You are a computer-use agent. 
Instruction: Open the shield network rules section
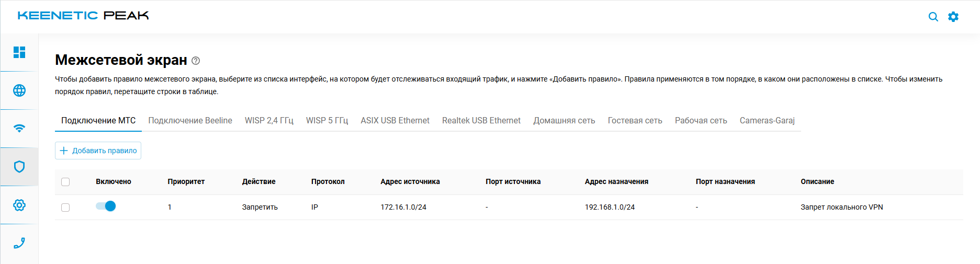pos(19,167)
